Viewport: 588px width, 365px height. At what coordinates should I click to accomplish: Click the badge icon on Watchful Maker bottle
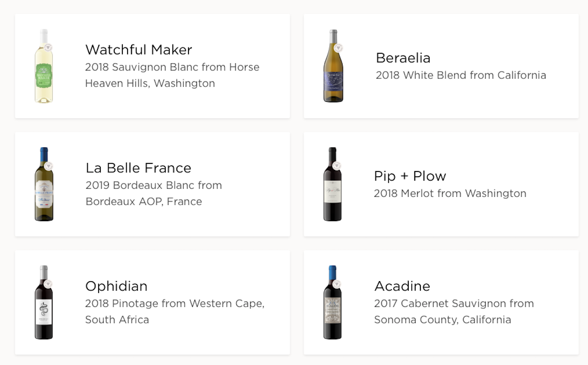click(x=48, y=48)
